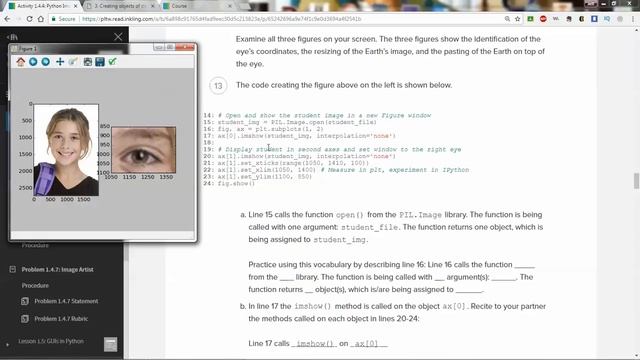Close the Activity 1.4.4 browser tab
Image resolution: width=640 pixels, height=360 pixels.
click(75, 6)
